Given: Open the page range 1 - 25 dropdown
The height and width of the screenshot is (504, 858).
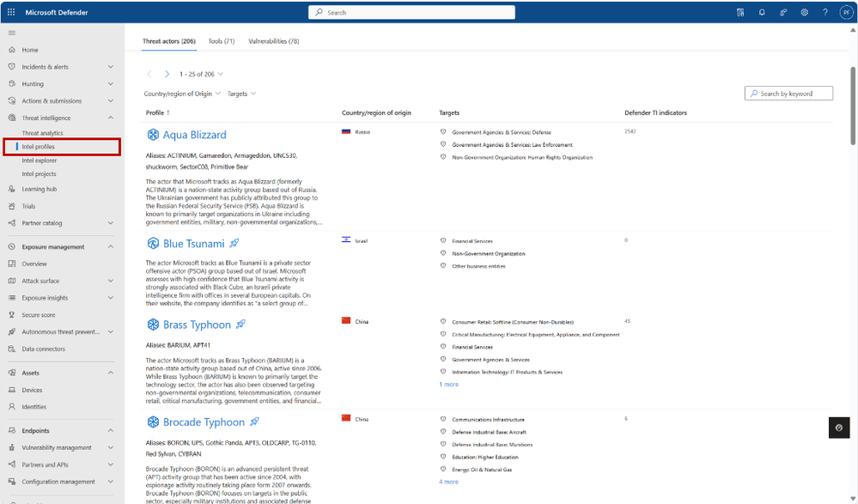Looking at the screenshot, I should (201, 74).
